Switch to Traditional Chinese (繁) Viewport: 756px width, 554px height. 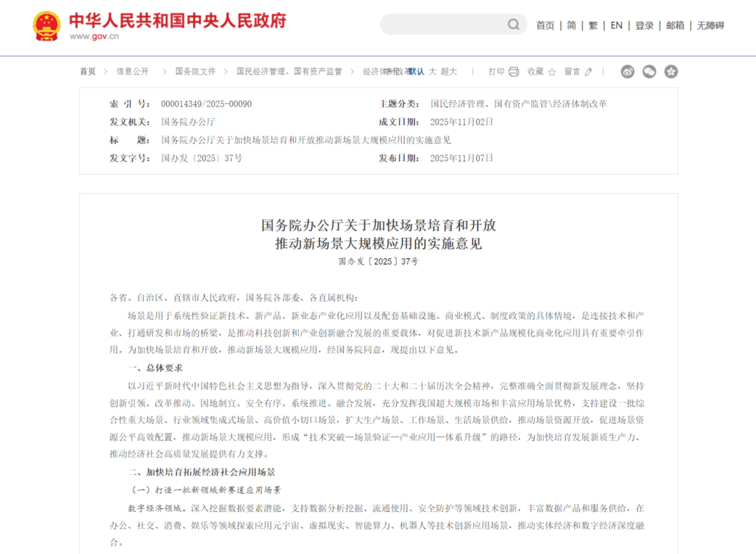[x=593, y=25]
